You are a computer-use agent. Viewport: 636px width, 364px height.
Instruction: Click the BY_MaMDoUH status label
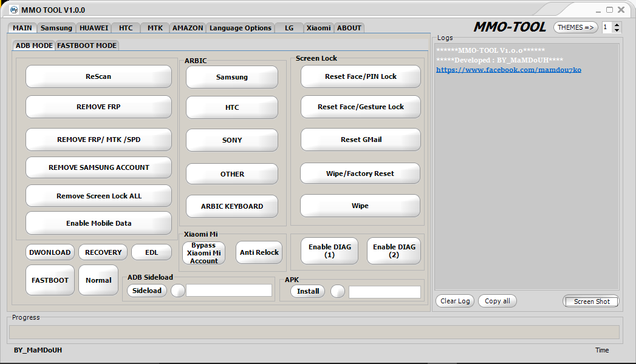pos(38,350)
